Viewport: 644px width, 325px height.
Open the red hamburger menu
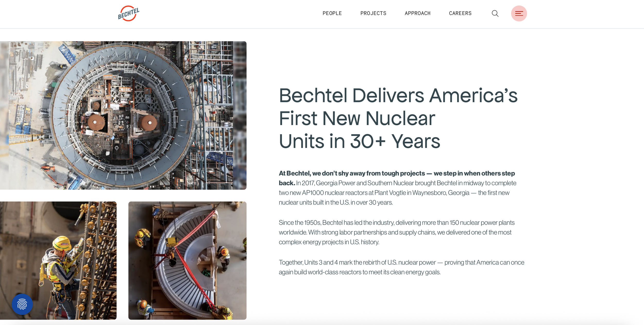pyautogui.click(x=519, y=13)
